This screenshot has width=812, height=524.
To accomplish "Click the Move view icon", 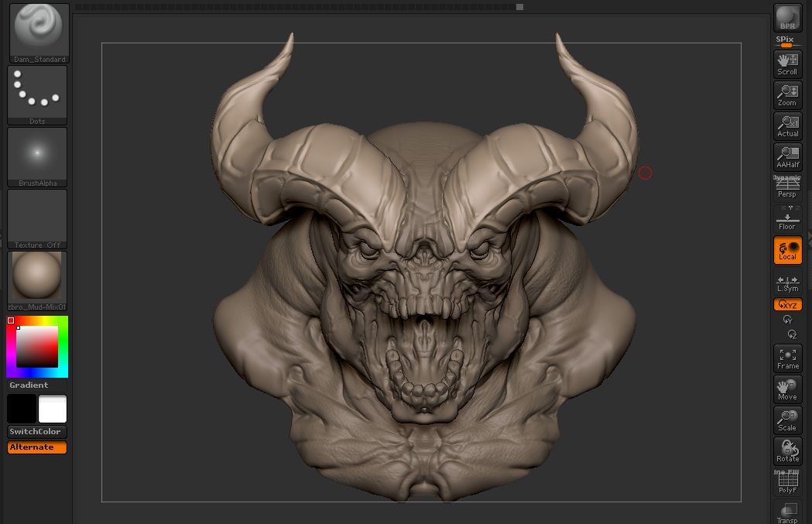I will tap(788, 389).
